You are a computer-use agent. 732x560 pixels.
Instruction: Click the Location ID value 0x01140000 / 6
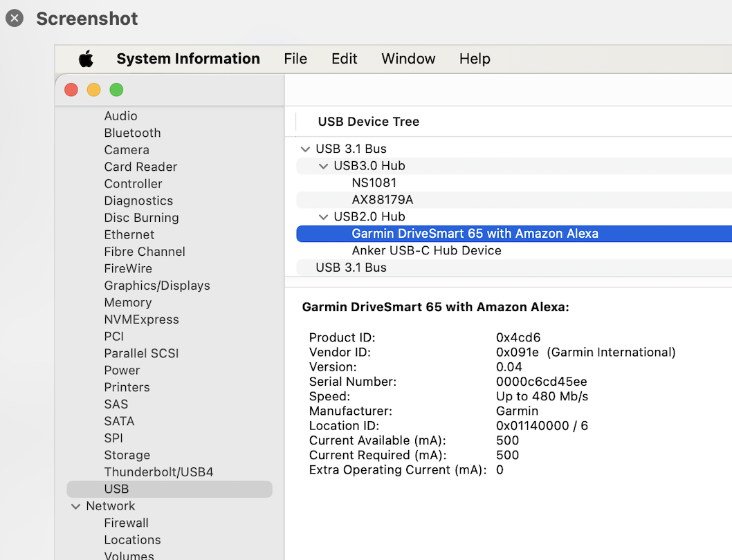click(542, 426)
